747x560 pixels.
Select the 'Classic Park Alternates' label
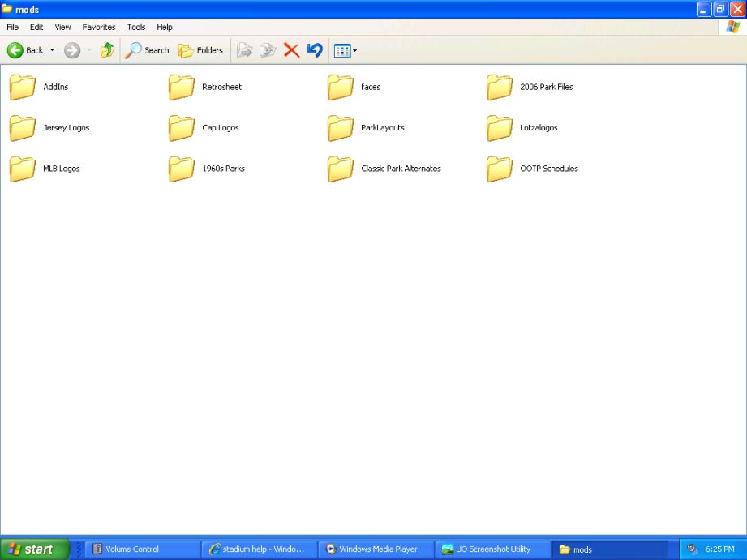pyautogui.click(x=401, y=169)
